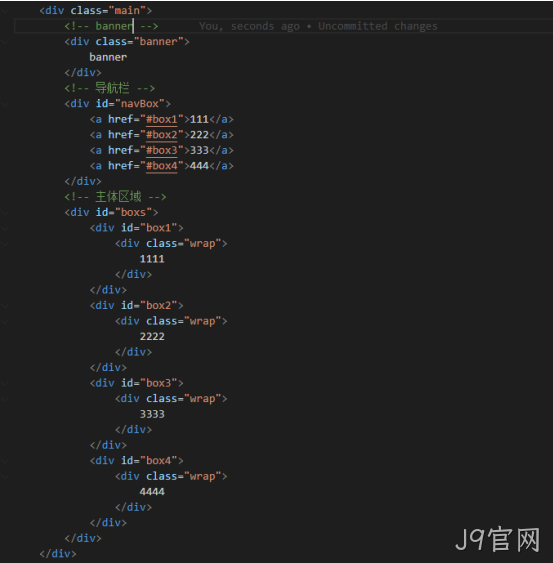Collapse the fold chevron beside div id="box4"
The width and height of the screenshot is (553, 563).
[x=5, y=461]
